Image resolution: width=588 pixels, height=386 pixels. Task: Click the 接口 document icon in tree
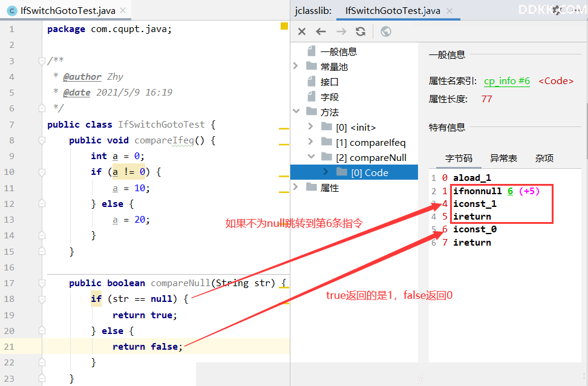[312, 81]
